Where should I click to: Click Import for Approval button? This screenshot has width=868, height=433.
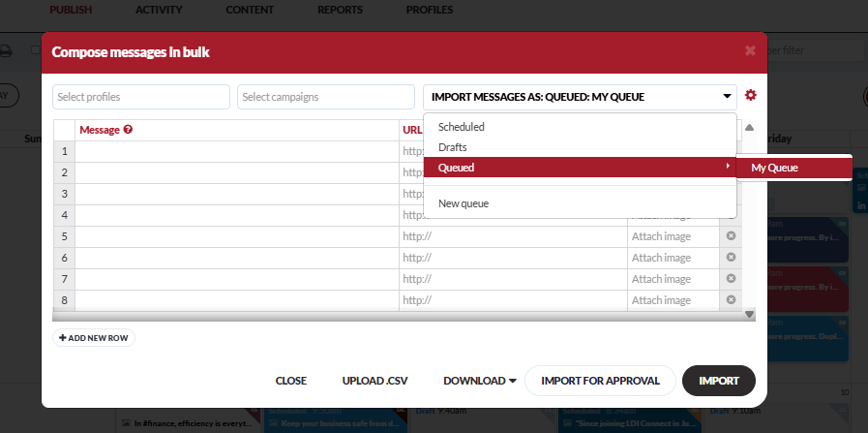coord(600,381)
